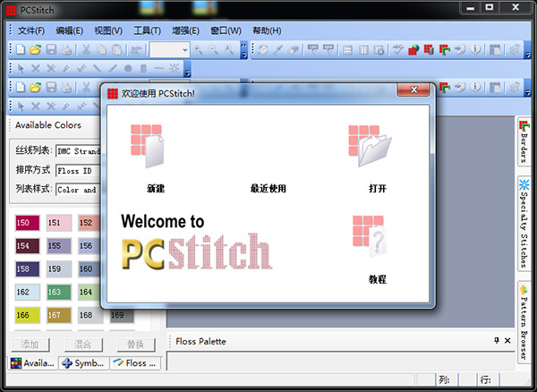Click the Open folder icon in the top toolbar row
This screenshot has height=392, width=537.
pyautogui.click(x=35, y=50)
